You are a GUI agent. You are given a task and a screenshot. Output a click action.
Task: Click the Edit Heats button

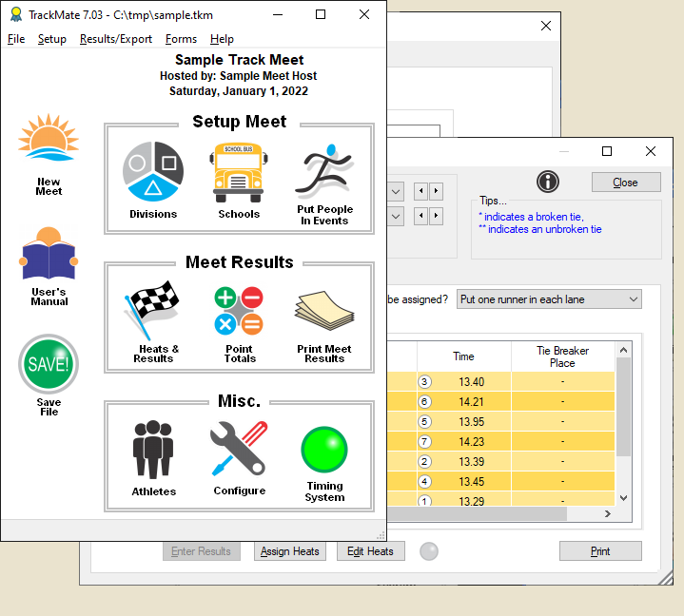[370, 551]
